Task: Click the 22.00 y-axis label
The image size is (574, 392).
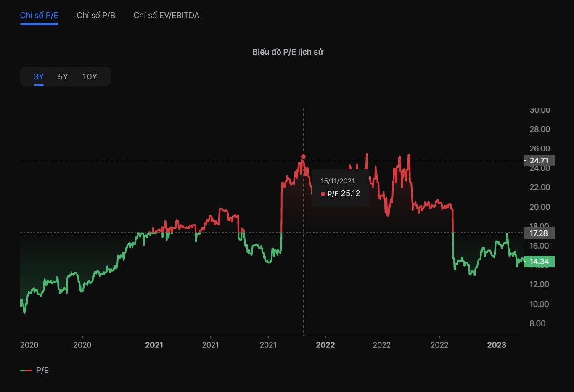Action: (x=540, y=187)
